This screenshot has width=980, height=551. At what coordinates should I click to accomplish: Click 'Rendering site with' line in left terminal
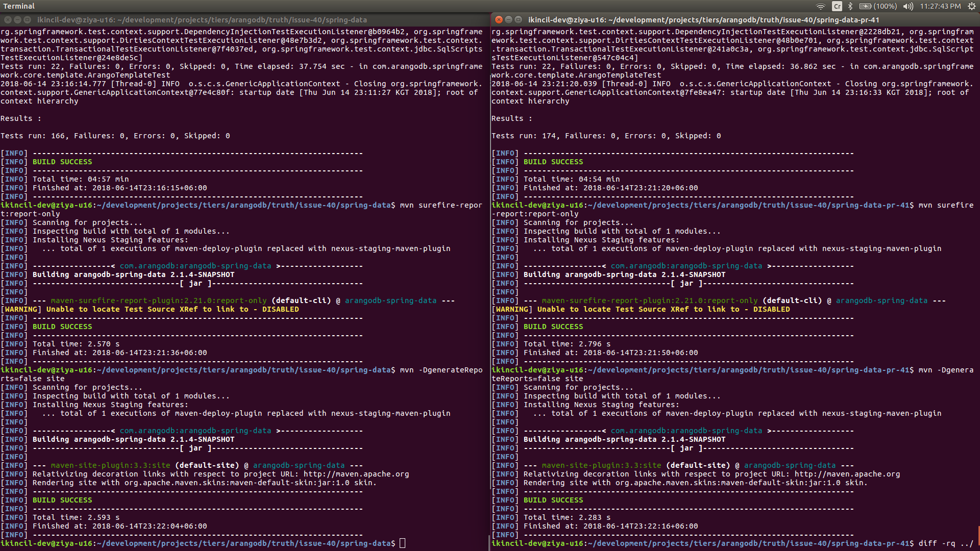point(205,483)
